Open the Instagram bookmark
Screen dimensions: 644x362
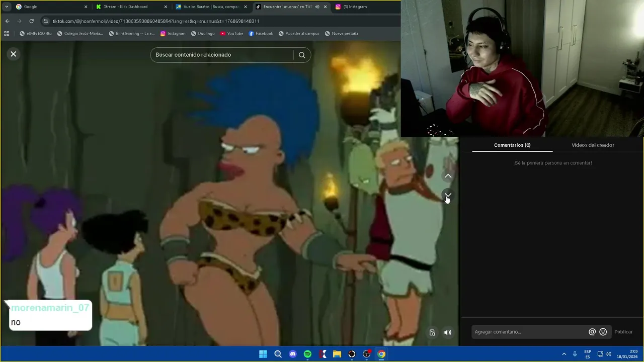point(173,34)
